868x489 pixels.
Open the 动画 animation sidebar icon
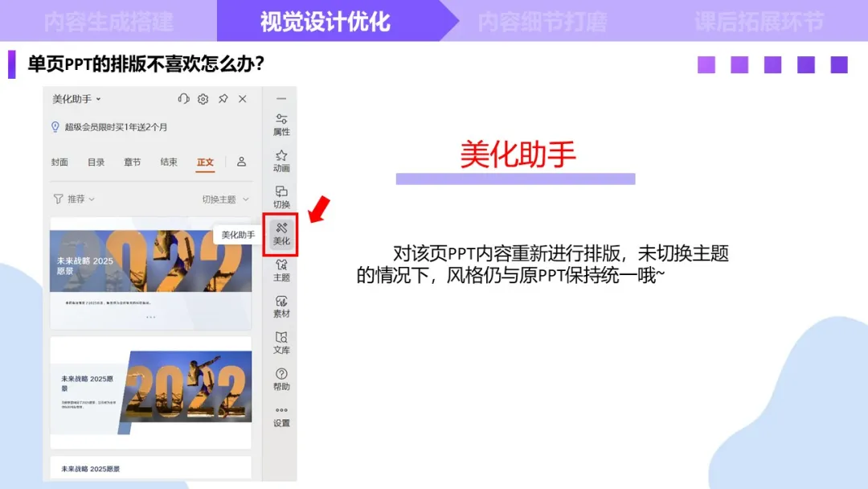[281, 161]
